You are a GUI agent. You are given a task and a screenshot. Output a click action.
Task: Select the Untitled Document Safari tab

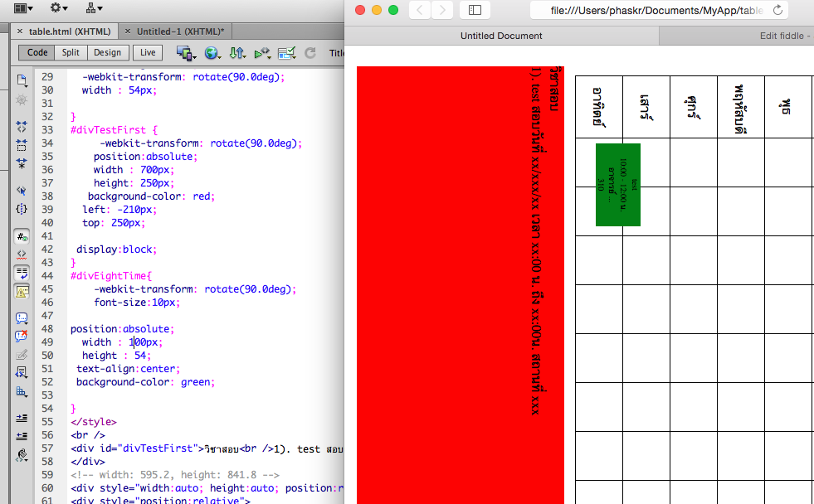tap(501, 36)
